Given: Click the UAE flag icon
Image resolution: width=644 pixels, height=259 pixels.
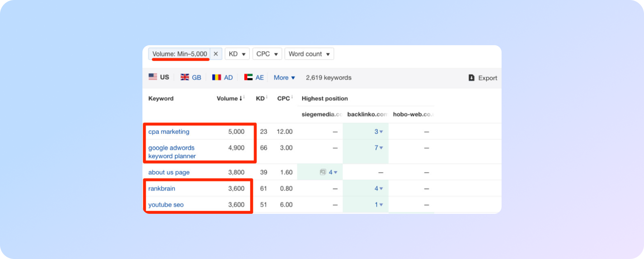Looking at the screenshot, I should (248, 77).
